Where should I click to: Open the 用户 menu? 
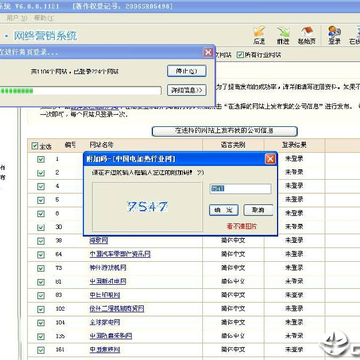[16, 18]
